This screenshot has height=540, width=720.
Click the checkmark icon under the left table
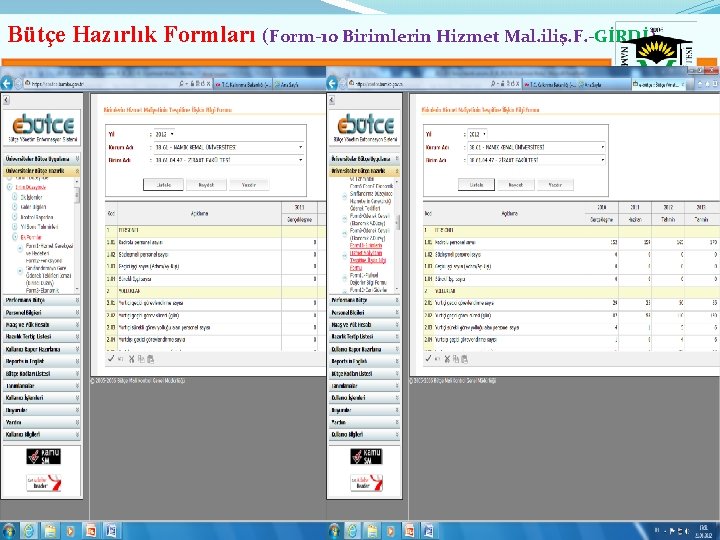tap(111, 359)
